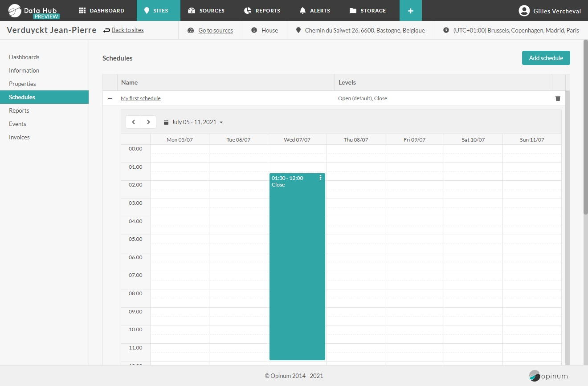Collapse the My first schedule row
The height and width of the screenshot is (386, 588).
[110, 98]
